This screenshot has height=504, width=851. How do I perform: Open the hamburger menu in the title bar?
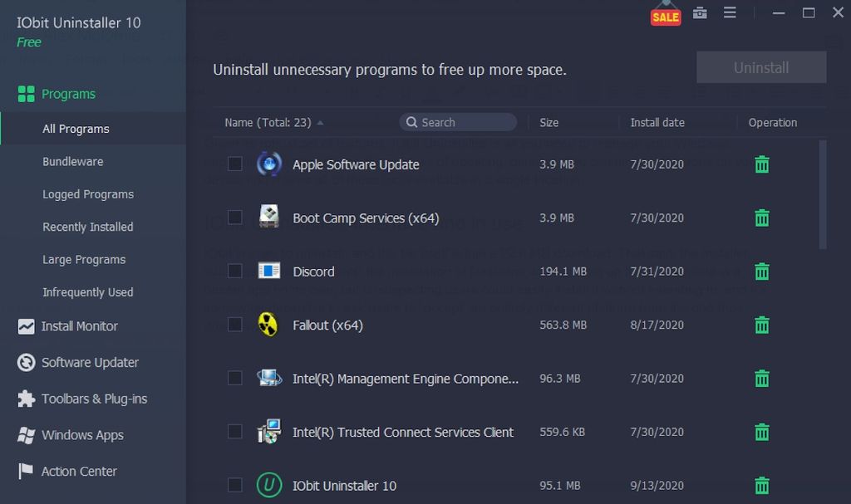[x=730, y=13]
